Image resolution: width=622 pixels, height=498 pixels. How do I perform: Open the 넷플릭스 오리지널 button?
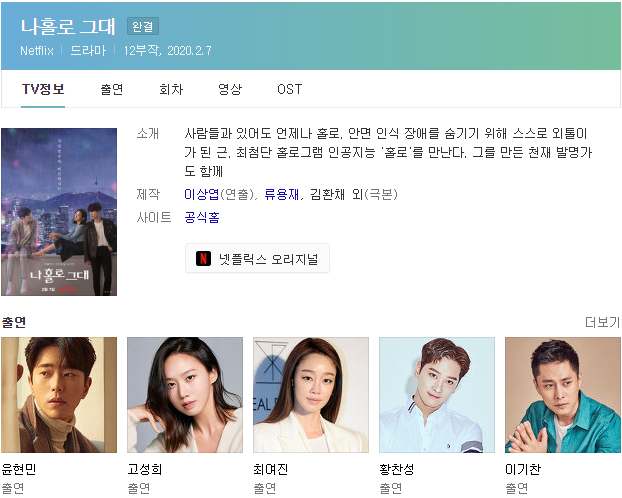[x=257, y=259]
